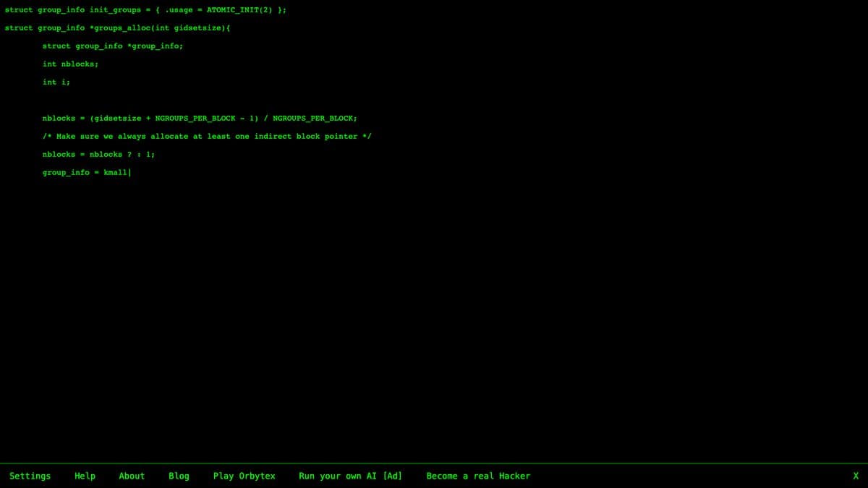Open the Blog link
This screenshot has width=868, height=488.
[179, 476]
